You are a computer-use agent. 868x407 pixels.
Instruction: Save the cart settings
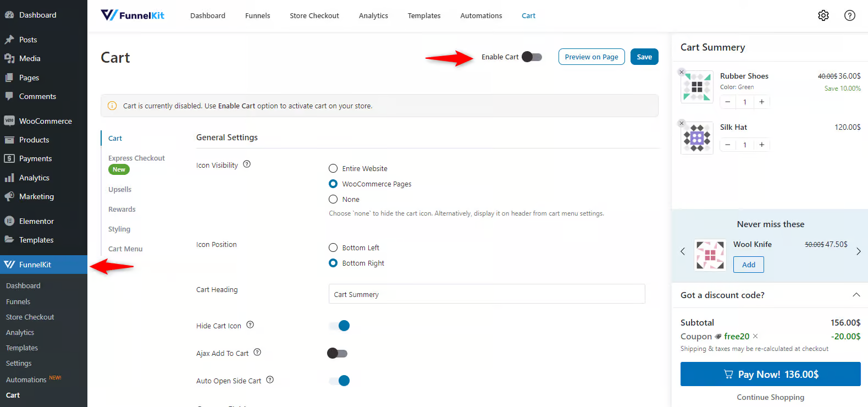pos(644,57)
